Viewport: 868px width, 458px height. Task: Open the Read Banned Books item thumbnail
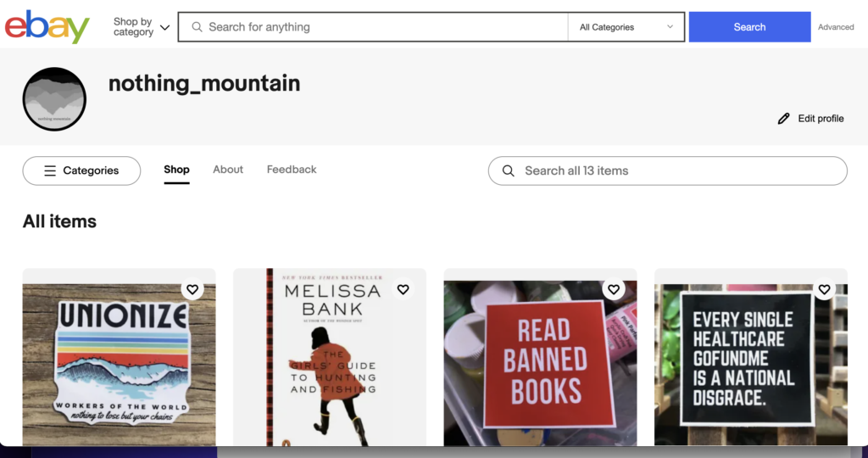[x=540, y=363]
